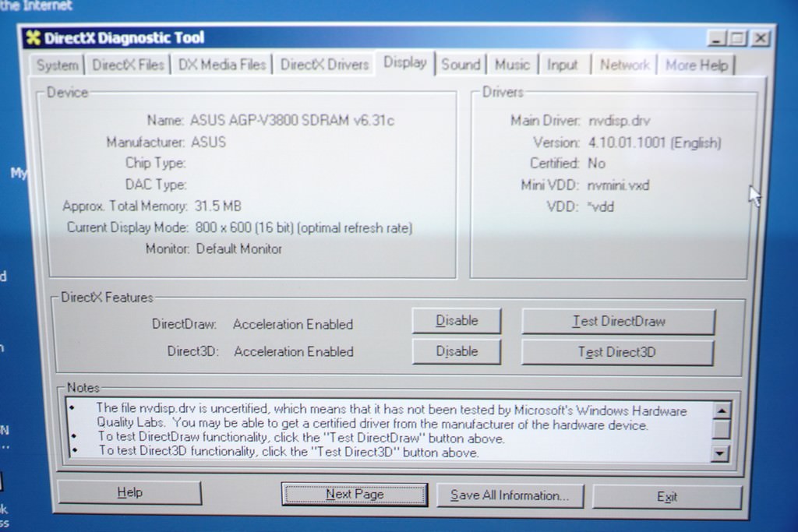Open the DirectX Files tab
The height and width of the screenshot is (532, 798).
pos(129,65)
